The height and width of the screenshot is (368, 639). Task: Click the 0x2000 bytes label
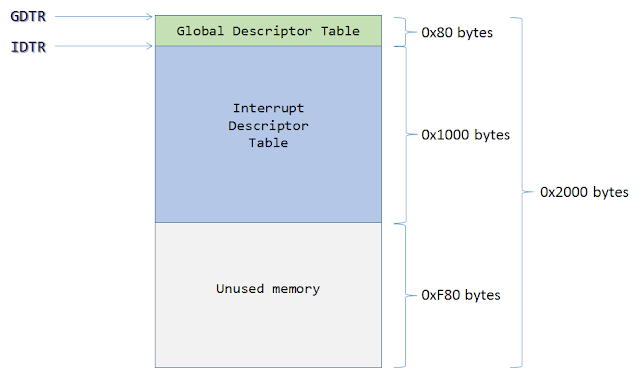click(584, 192)
